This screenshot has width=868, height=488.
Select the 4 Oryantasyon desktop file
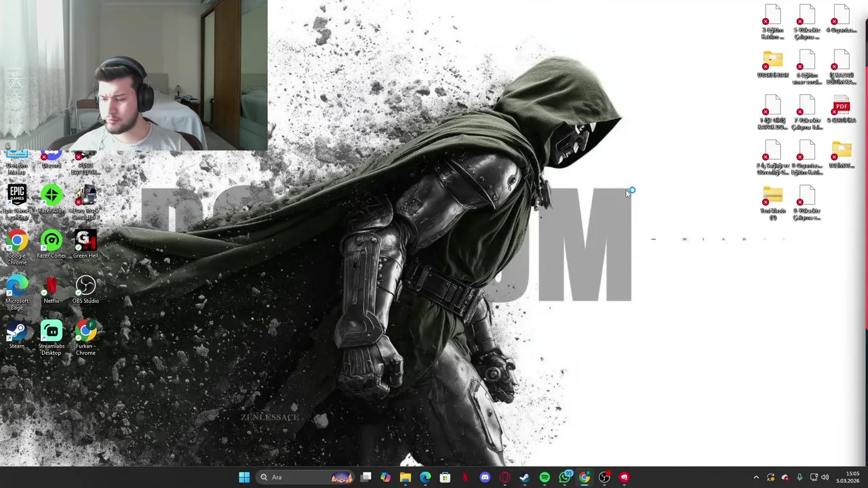click(842, 20)
